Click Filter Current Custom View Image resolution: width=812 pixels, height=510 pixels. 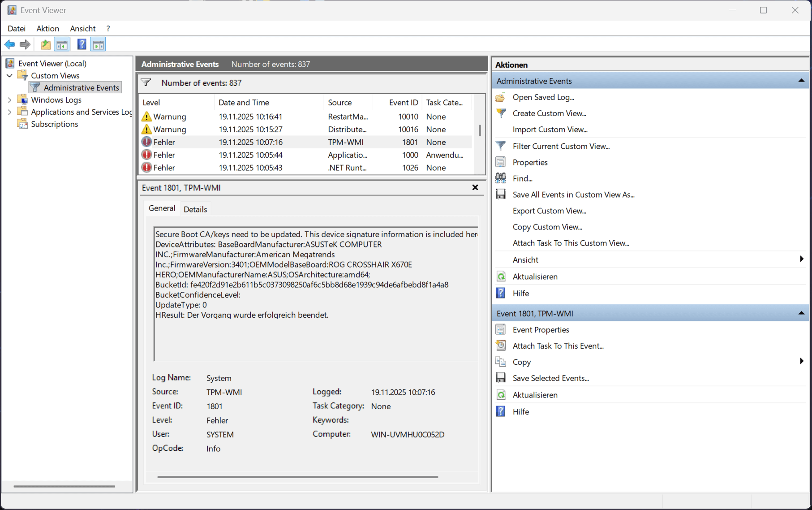tap(561, 146)
